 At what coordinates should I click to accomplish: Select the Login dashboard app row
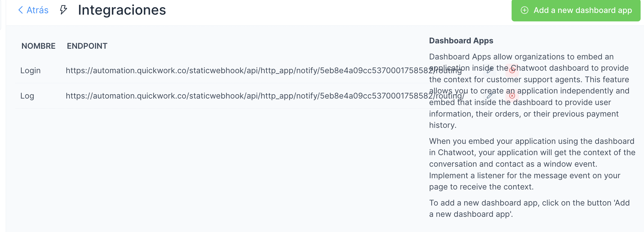click(x=197, y=70)
